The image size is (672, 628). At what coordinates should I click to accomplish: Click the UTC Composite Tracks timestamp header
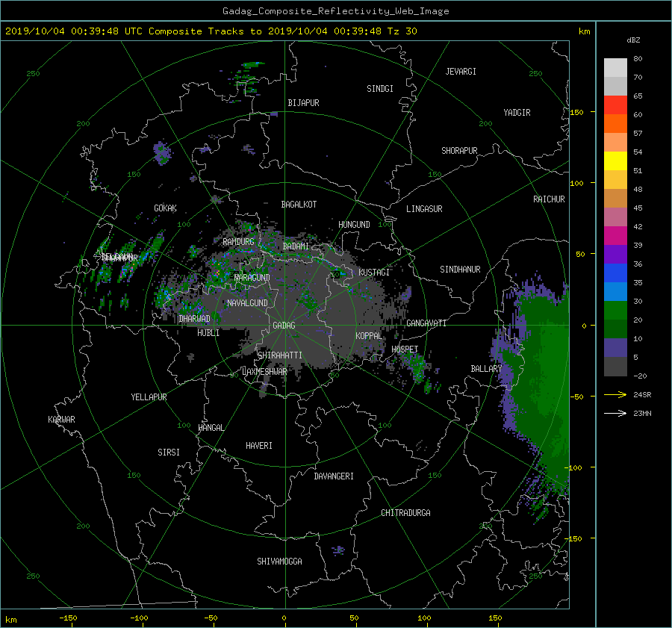[x=211, y=31]
